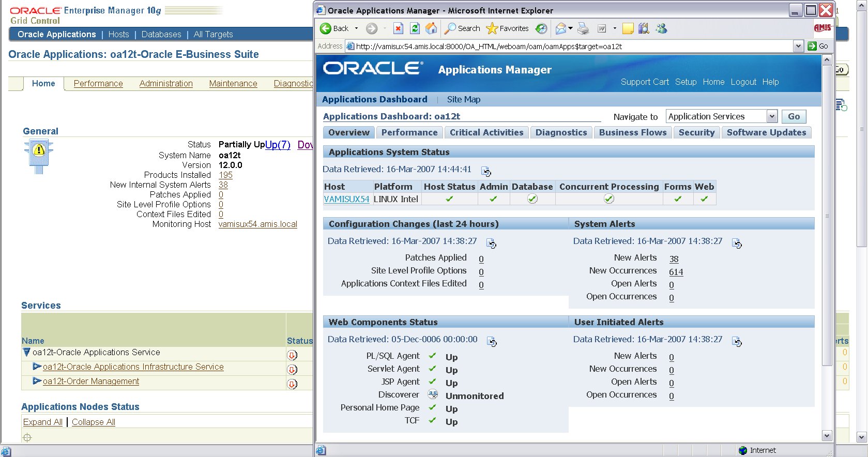Click the Setup link in Applications Manager
Screen dimensions: 868x457
point(686,82)
